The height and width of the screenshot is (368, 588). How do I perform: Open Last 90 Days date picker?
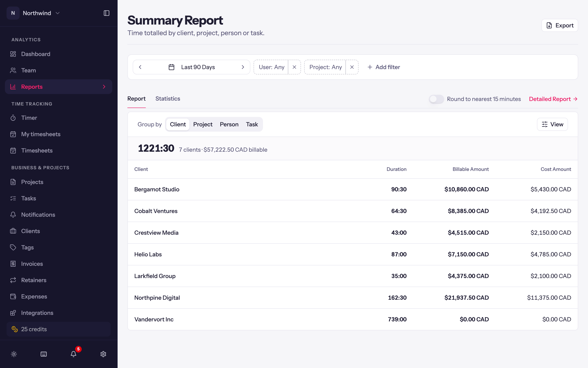coord(192,67)
